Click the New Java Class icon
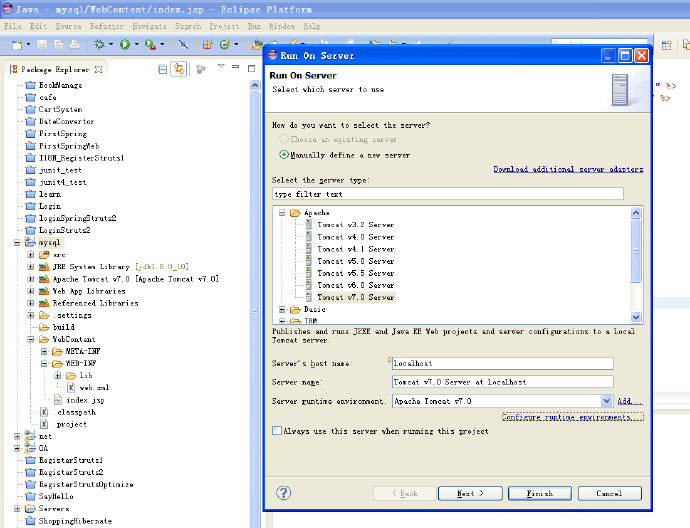690x528 pixels. [x=225, y=44]
